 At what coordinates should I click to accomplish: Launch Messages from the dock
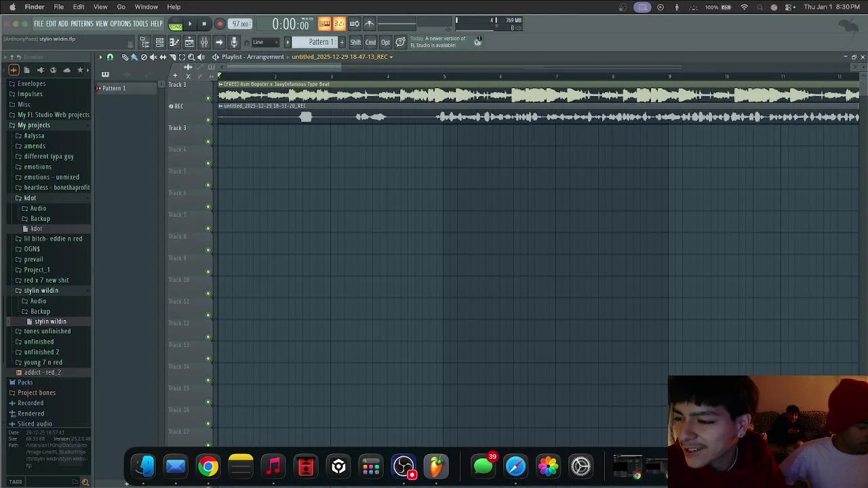click(x=483, y=466)
